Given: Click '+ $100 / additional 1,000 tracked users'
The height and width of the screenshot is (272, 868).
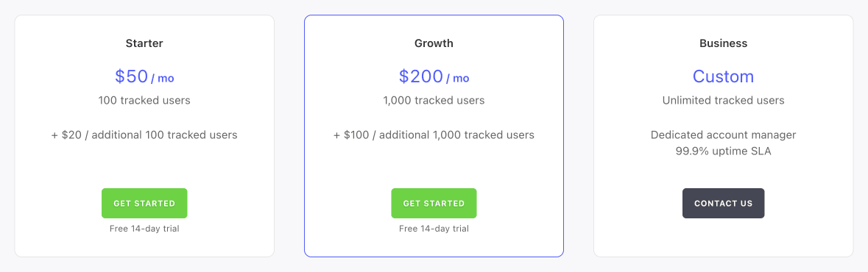Looking at the screenshot, I should click(x=434, y=135).
